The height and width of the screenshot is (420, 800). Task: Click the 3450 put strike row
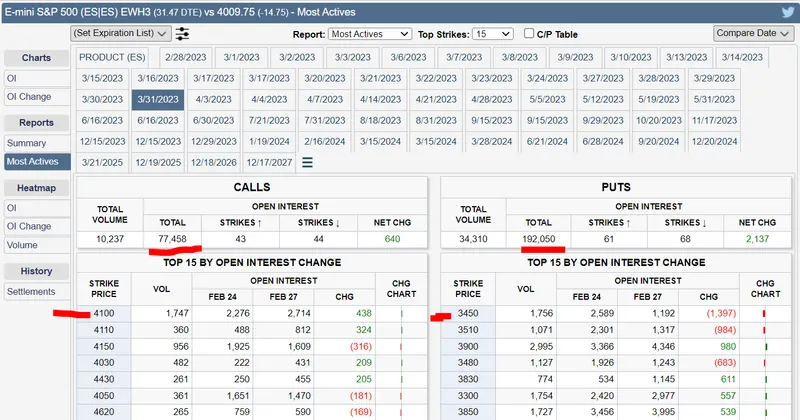coord(616,313)
